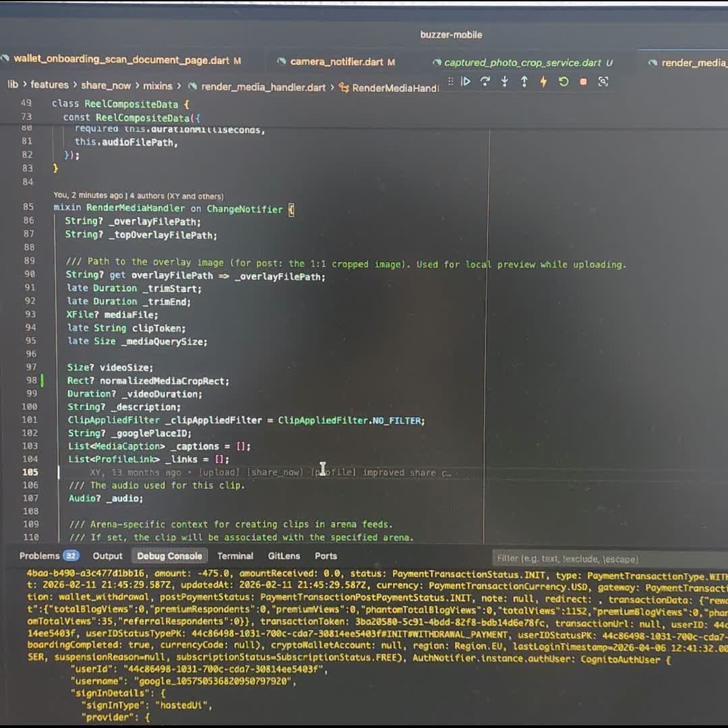Screen dimensions: 728x728
Task: Click the debug Step Out arrow
Action: coord(524,82)
